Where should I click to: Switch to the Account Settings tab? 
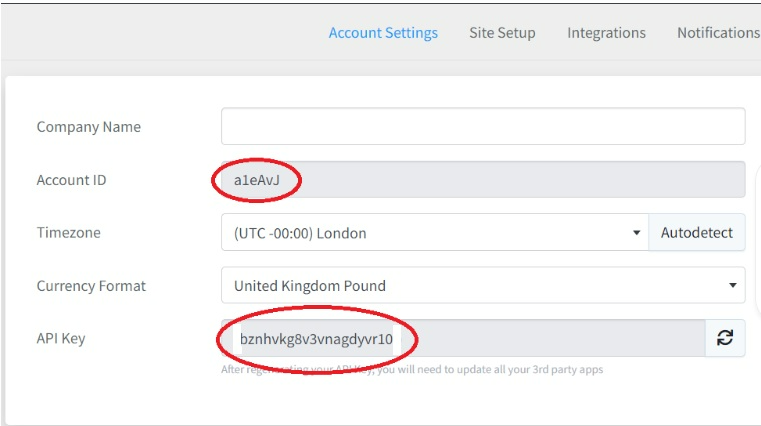[383, 33]
